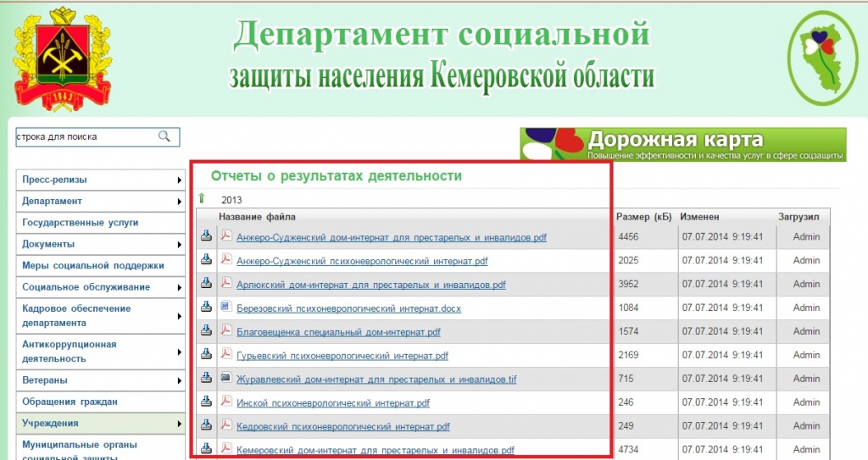Open Инской психоневрологический интернат.pdf link
The width and height of the screenshot is (868, 460).
click(x=332, y=403)
